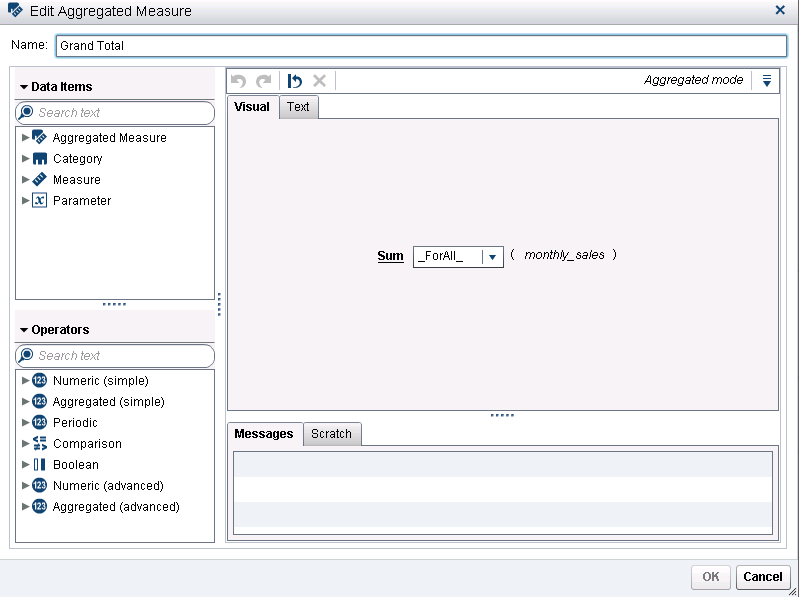Click the Aggregated Measure type icon
799x597 pixels.
click(39, 137)
